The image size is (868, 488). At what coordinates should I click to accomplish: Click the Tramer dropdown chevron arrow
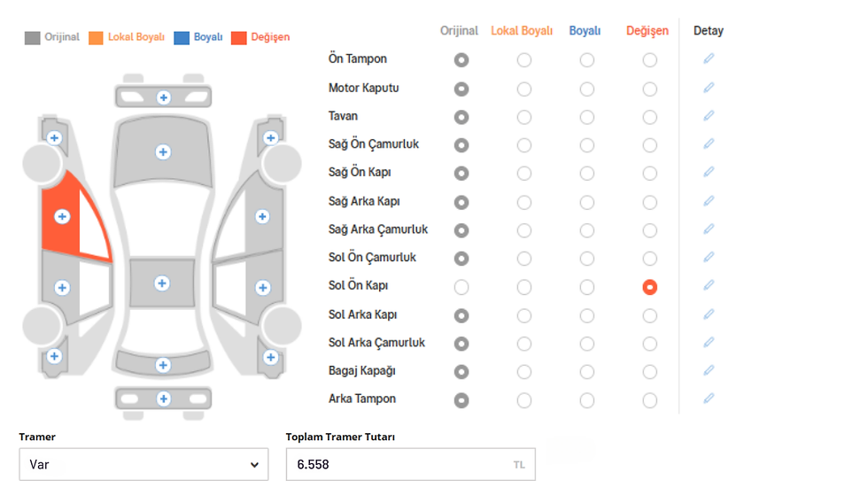(256, 464)
